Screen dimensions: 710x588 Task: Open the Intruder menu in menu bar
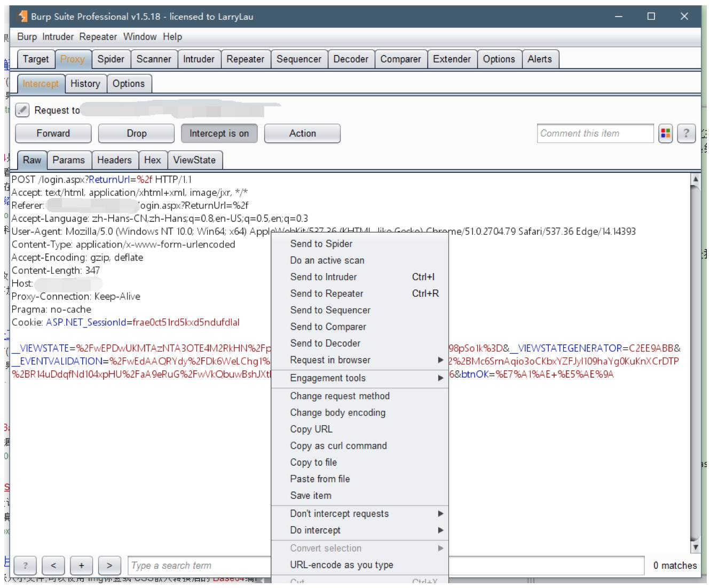click(58, 37)
